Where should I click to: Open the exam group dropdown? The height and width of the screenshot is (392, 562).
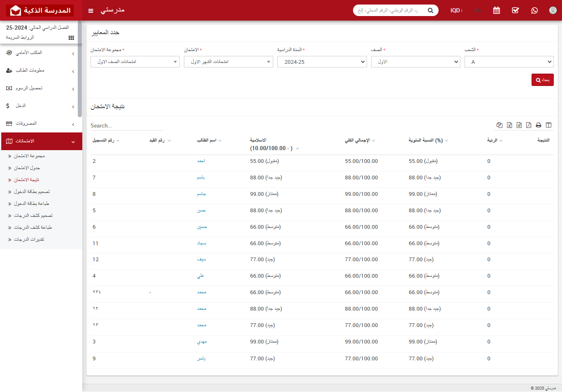click(135, 62)
